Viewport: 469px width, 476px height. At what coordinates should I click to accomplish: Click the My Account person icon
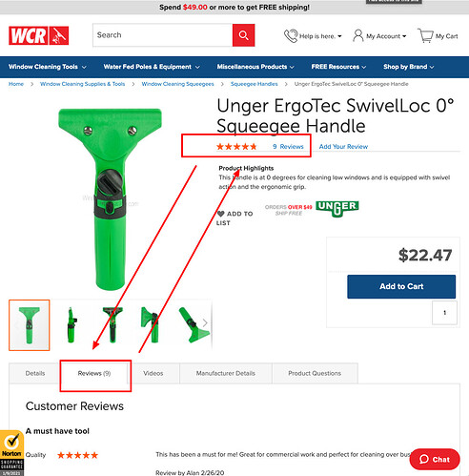pyautogui.click(x=358, y=35)
